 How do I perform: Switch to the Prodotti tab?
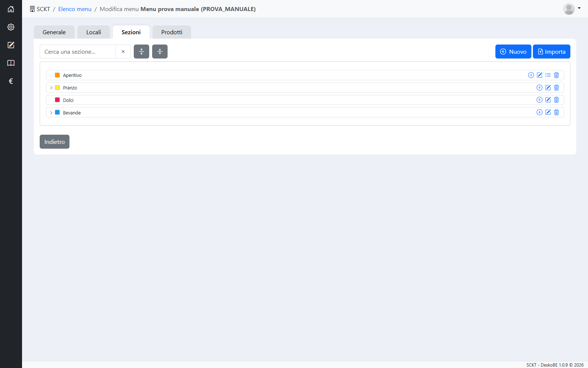[172, 32]
